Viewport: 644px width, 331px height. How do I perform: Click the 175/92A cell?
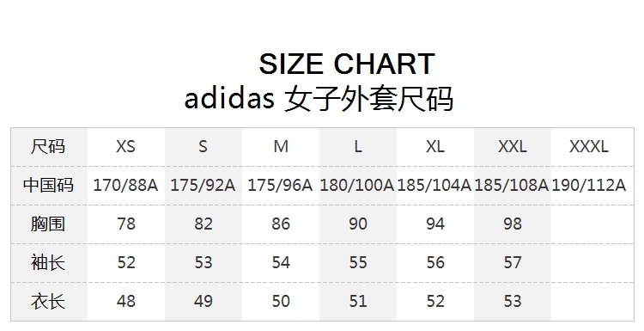pos(203,185)
